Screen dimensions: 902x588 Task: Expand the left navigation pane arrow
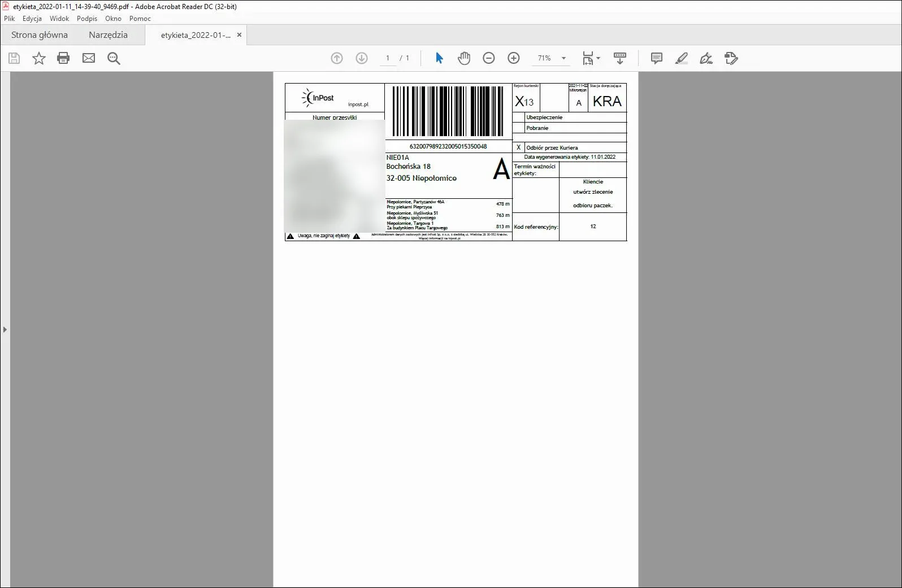pyautogui.click(x=5, y=329)
